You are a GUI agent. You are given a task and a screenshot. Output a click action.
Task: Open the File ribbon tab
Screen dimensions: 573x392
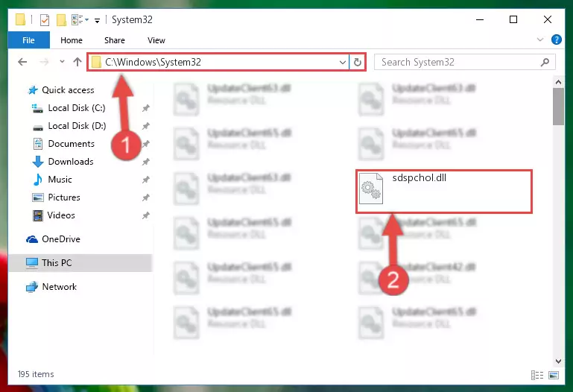28,40
